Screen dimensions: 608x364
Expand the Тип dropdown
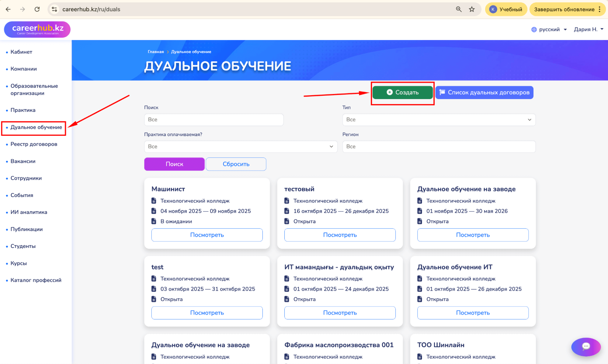[x=439, y=119]
